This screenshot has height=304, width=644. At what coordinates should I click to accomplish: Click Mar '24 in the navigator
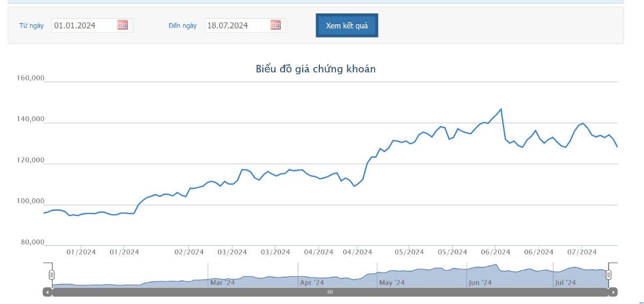pyautogui.click(x=222, y=283)
